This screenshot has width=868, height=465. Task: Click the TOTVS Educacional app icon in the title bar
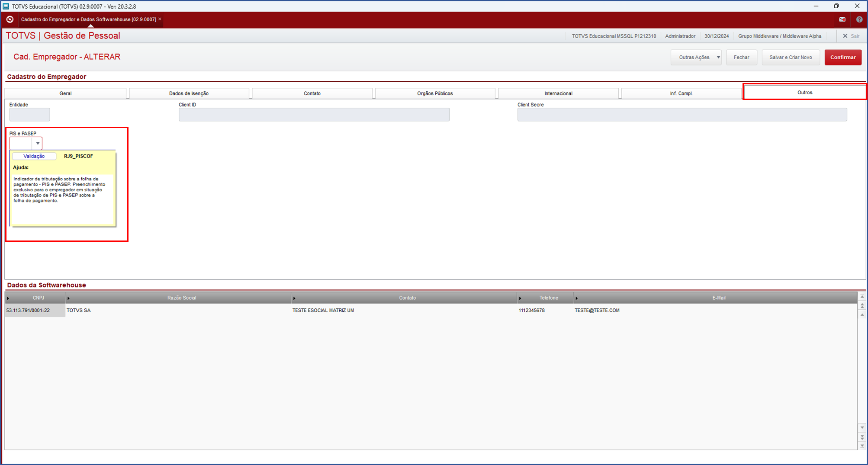pos(6,6)
